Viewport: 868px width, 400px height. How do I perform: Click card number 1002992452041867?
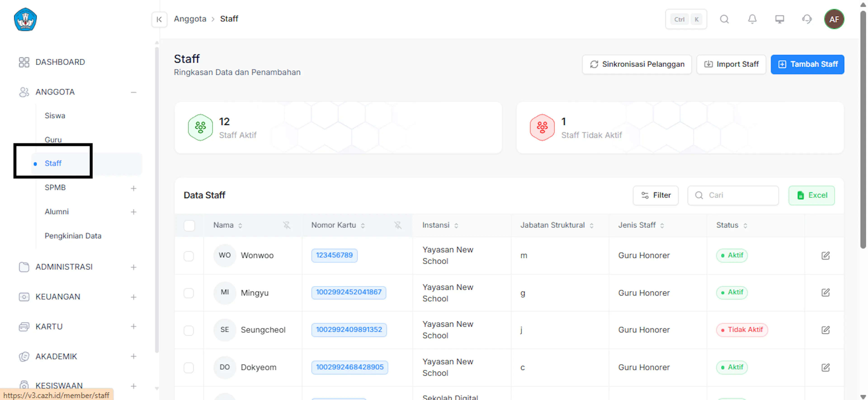pos(348,292)
